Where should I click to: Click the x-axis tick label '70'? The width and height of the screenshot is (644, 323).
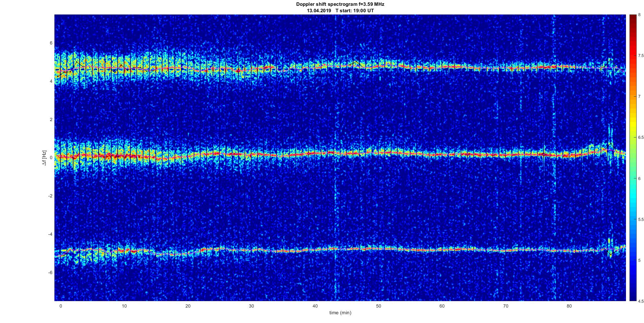506,306
